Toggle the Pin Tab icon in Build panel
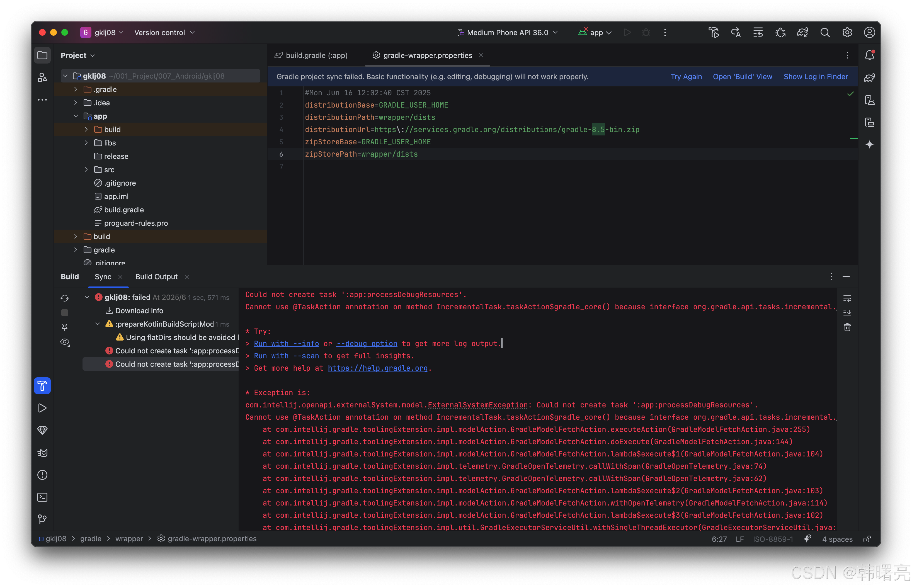The width and height of the screenshot is (912, 588). point(65,327)
